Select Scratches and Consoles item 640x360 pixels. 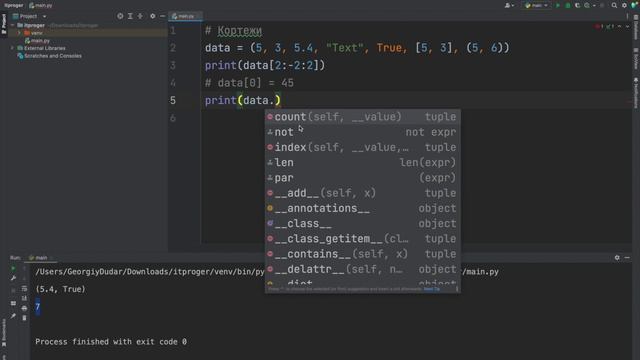pyautogui.click(x=49, y=56)
